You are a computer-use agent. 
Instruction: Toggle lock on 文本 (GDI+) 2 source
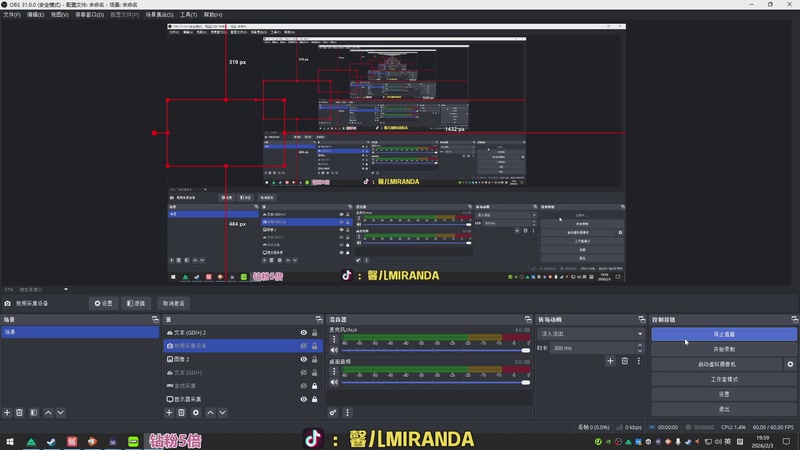tap(315, 333)
